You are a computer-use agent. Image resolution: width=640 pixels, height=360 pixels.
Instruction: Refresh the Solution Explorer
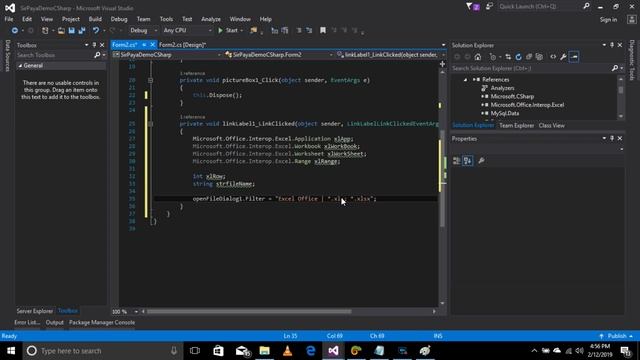click(518, 57)
